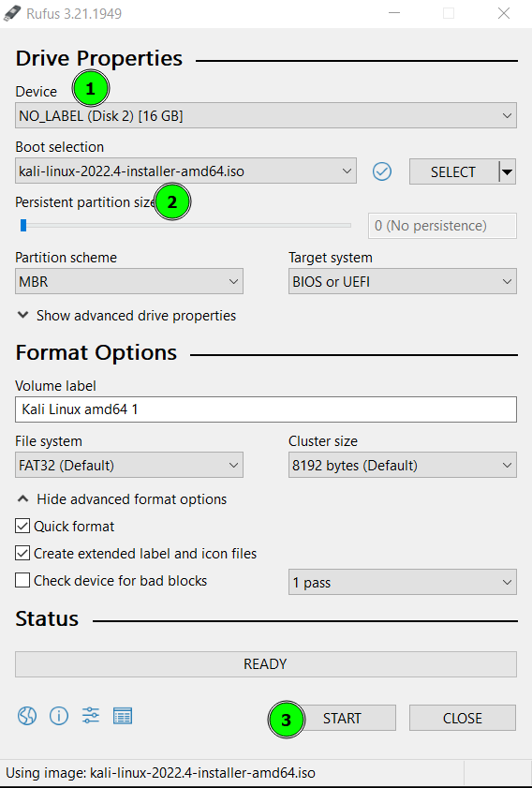Image resolution: width=532 pixels, height=788 pixels.
Task: Show the log window icon
Action: coord(123,716)
